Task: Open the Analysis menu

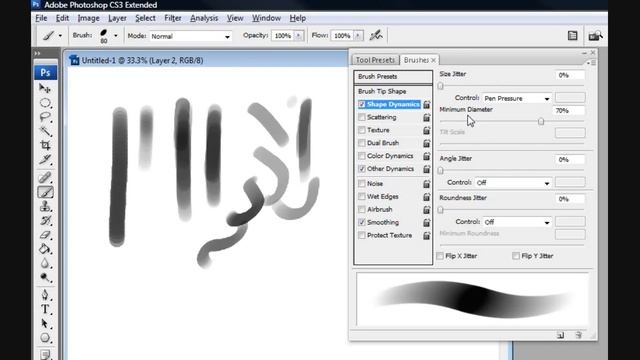Action: tap(204, 18)
